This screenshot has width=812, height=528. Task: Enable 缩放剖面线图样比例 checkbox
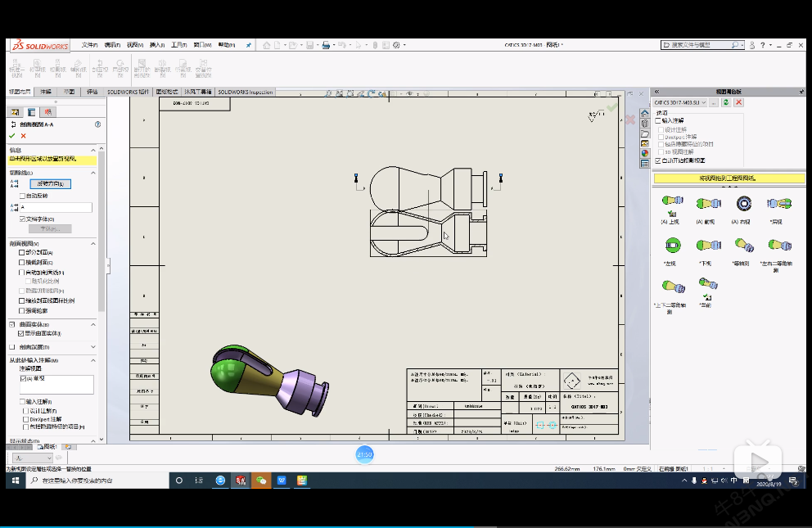[22, 300]
